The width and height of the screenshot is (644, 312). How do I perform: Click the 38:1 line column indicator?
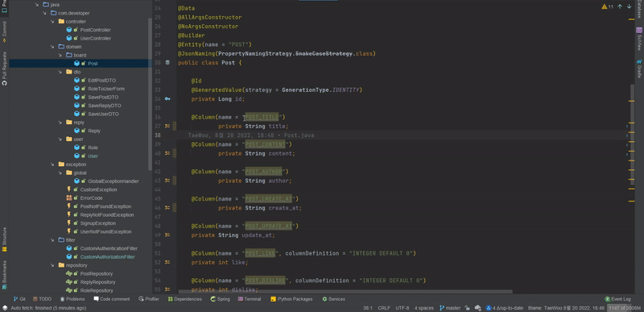(x=367, y=308)
